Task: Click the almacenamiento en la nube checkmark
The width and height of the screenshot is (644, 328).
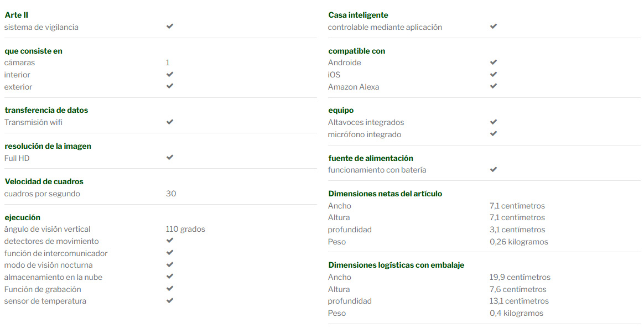Action: click(x=170, y=277)
